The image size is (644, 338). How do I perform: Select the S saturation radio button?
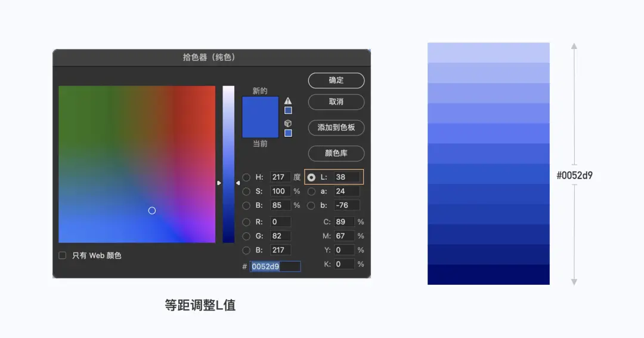(246, 191)
